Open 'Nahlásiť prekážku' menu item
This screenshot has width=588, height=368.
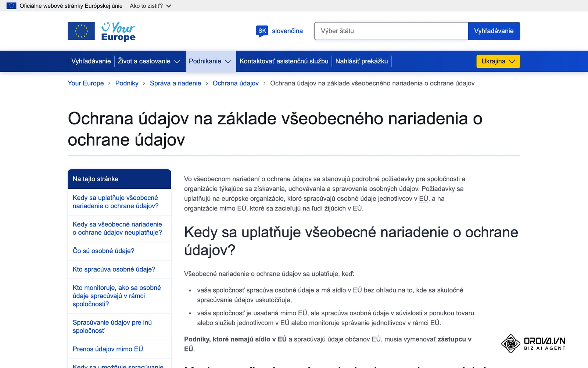pos(362,61)
